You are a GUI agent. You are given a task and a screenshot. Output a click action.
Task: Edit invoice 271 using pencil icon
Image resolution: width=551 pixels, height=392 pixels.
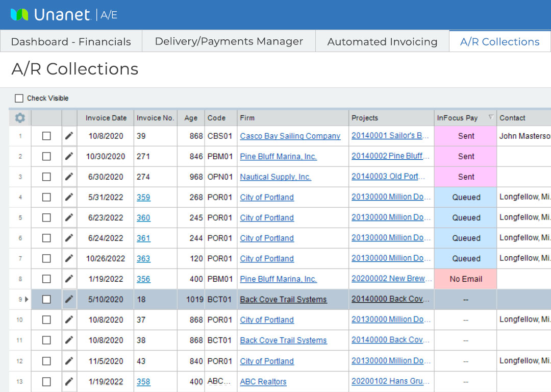point(69,156)
